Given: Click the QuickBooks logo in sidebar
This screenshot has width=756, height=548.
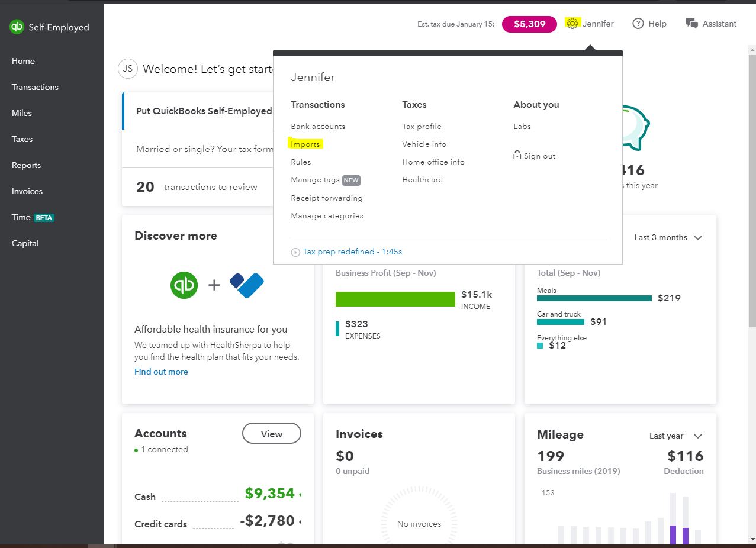Looking at the screenshot, I should (x=17, y=27).
